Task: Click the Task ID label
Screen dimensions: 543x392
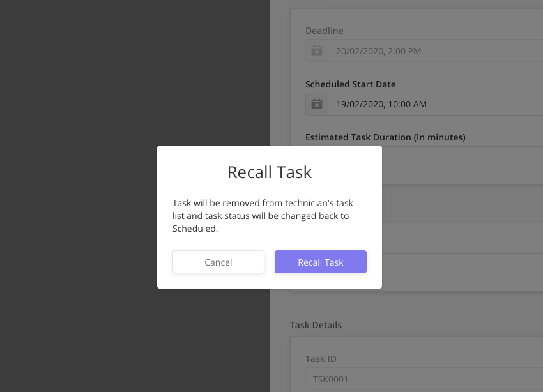Action: [321, 359]
